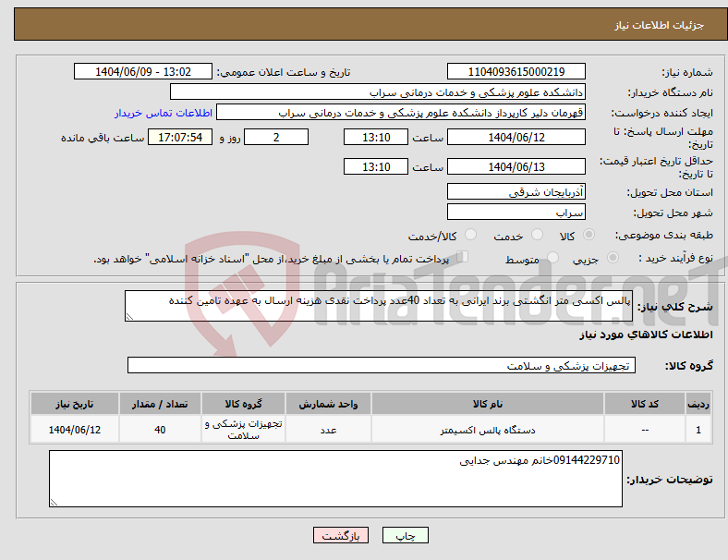Click the اطلاعات کالاهای مورد نیاز section heading
728x560 pixels.
pyautogui.click(x=646, y=335)
